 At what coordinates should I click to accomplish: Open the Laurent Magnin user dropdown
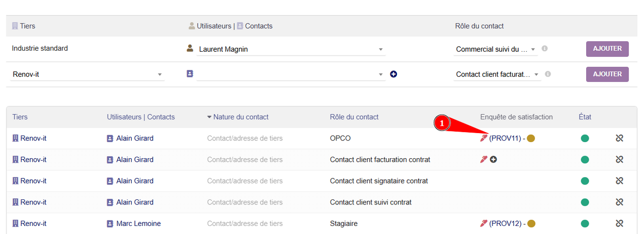click(381, 49)
